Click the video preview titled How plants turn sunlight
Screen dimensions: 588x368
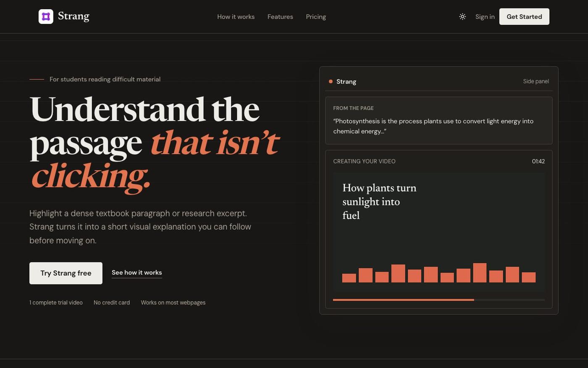click(x=439, y=233)
